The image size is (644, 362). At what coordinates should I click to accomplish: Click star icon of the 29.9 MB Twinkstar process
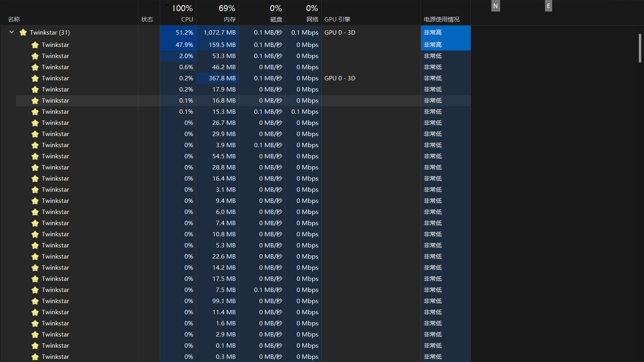pyautogui.click(x=35, y=134)
